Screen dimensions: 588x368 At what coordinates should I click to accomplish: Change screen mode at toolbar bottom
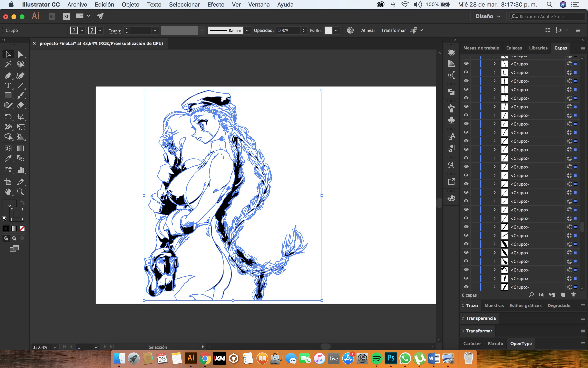tap(14, 249)
